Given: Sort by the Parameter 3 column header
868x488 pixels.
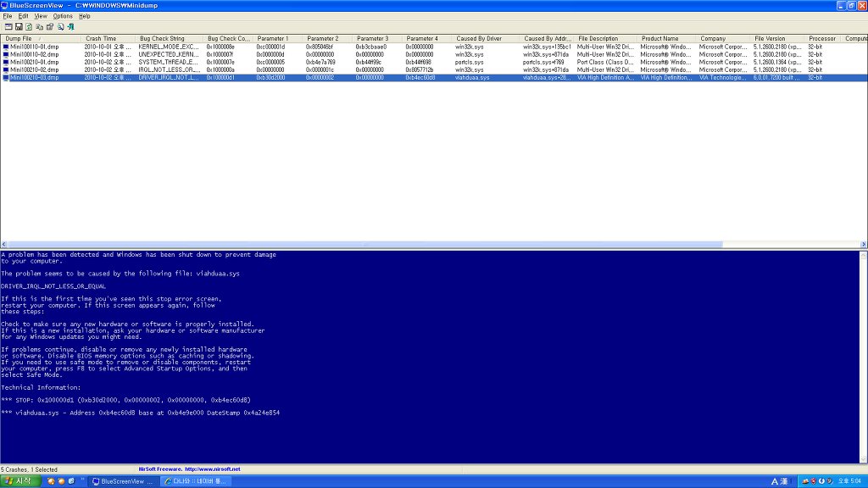Looking at the screenshot, I should [377, 39].
